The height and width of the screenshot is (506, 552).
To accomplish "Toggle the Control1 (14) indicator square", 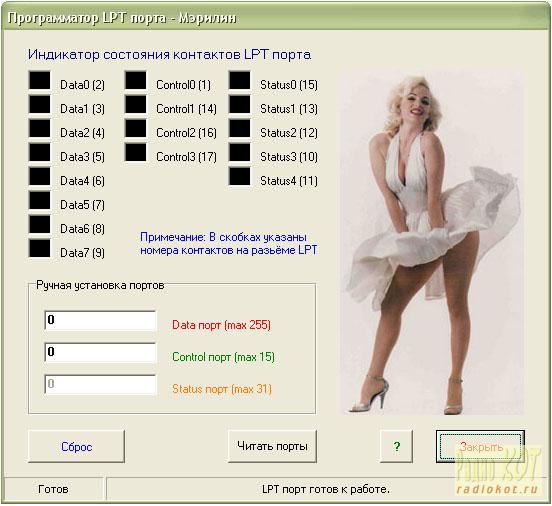I will 136,104.
